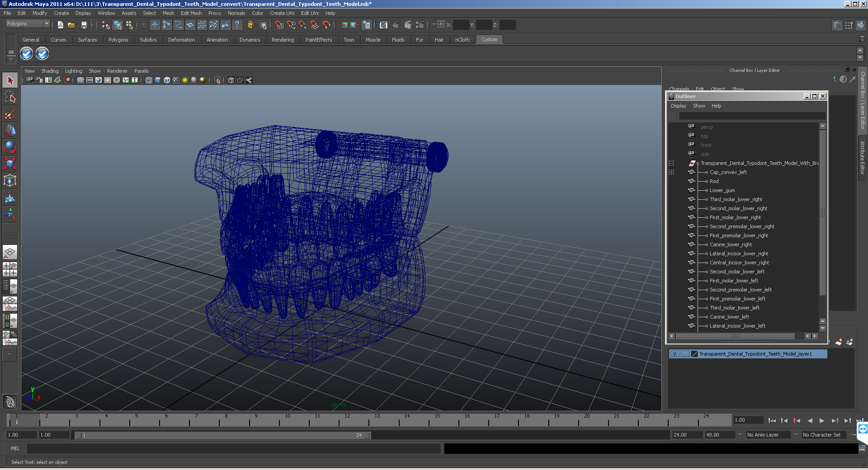Click the time range slider bar
Viewport: 868px width, 470px height.
coord(223,435)
